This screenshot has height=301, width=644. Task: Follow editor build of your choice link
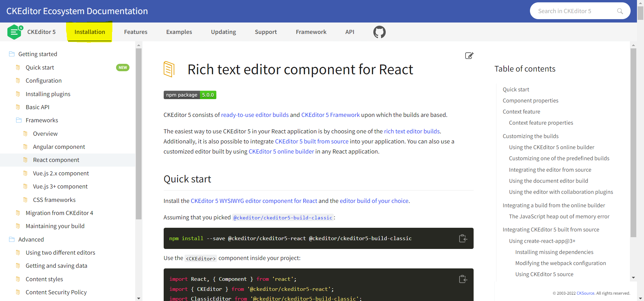click(x=374, y=201)
